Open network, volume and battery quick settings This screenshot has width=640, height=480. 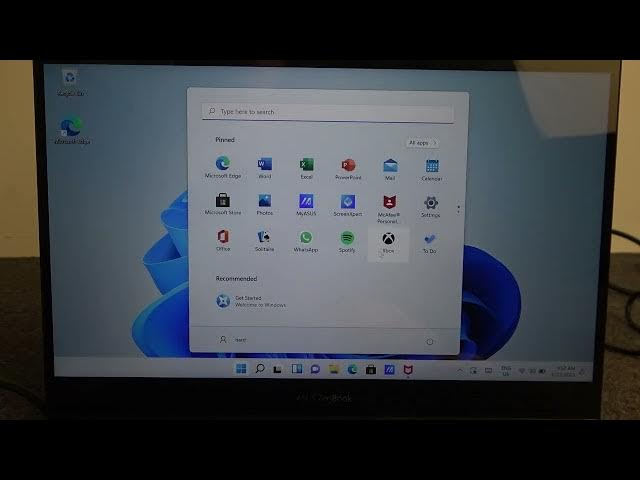click(532, 371)
